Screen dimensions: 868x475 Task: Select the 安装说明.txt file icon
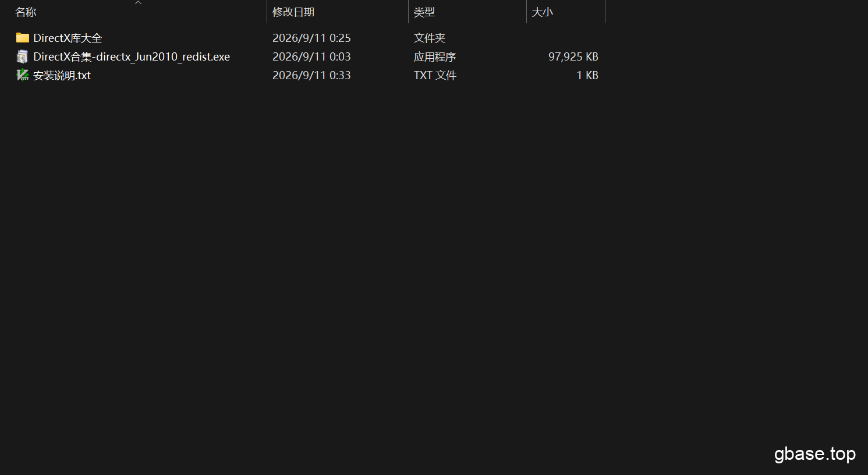pyautogui.click(x=23, y=75)
